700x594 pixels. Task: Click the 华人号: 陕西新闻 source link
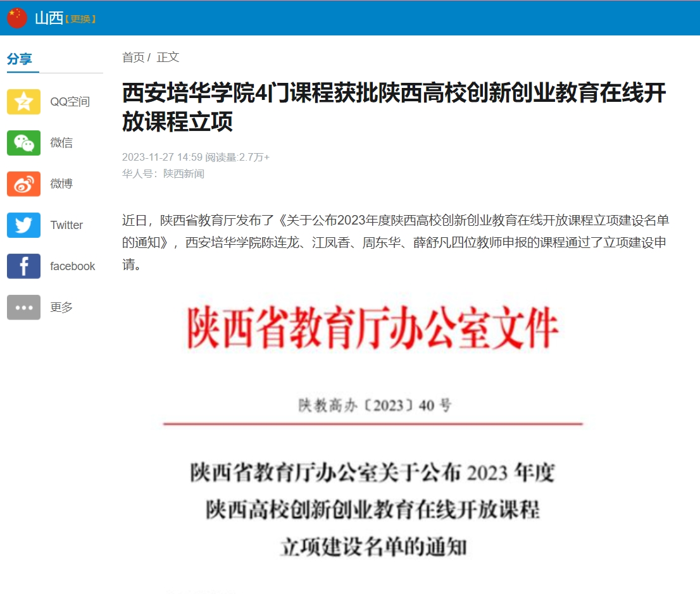[163, 174]
